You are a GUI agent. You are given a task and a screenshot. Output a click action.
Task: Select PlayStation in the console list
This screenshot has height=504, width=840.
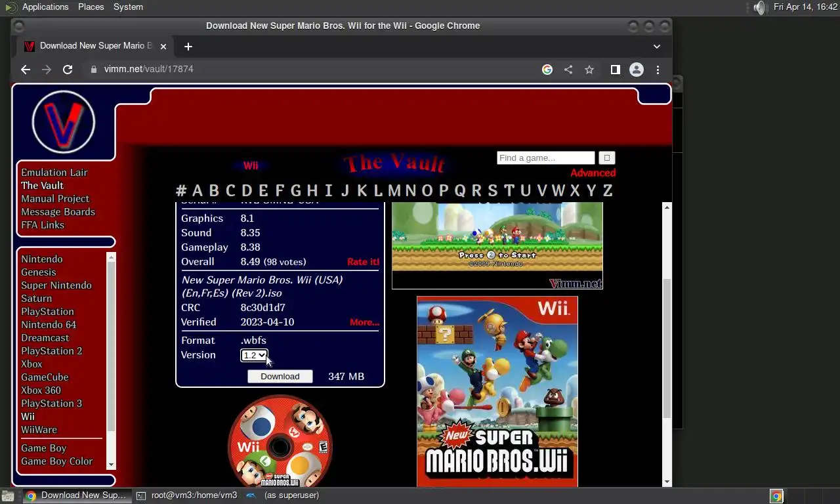point(47,311)
